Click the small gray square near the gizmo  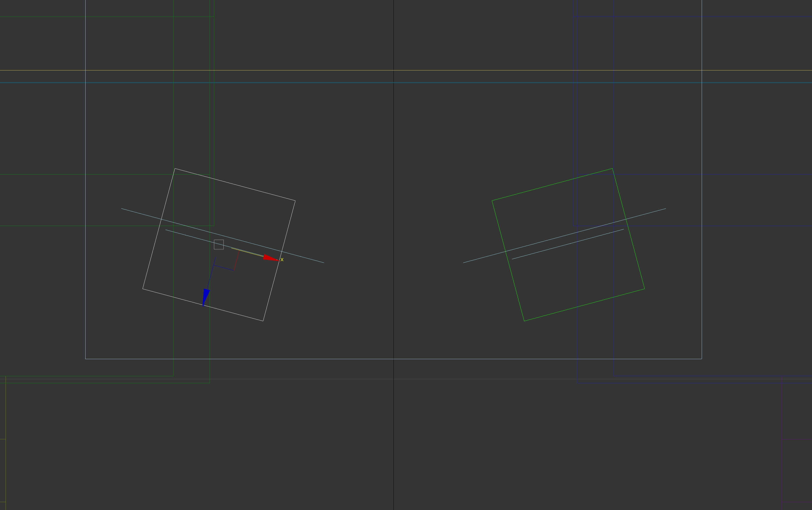219,244
